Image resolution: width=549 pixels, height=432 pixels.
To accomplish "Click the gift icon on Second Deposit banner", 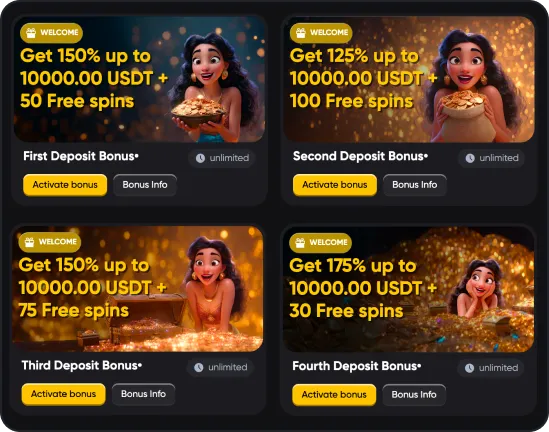I will [301, 33].
